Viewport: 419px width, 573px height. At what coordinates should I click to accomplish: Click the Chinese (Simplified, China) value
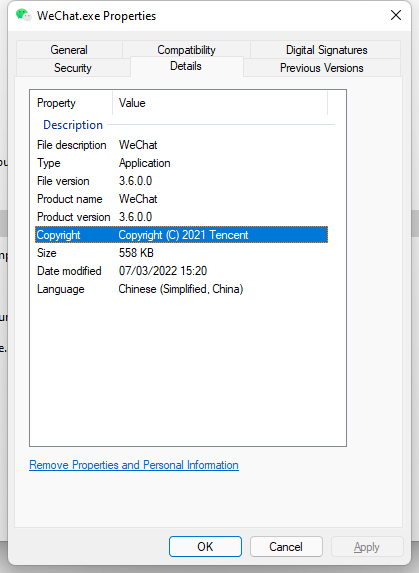tap(181, 289)
